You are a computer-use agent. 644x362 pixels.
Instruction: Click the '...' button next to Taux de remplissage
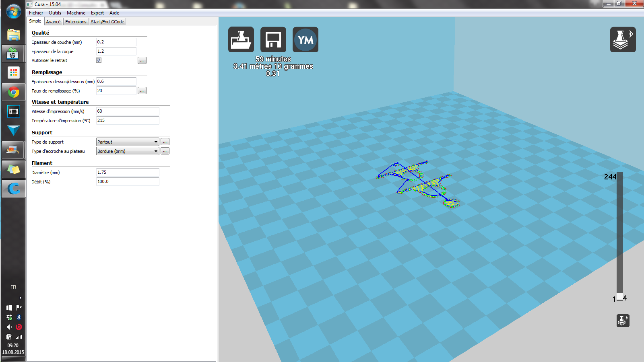pos(142,91)
